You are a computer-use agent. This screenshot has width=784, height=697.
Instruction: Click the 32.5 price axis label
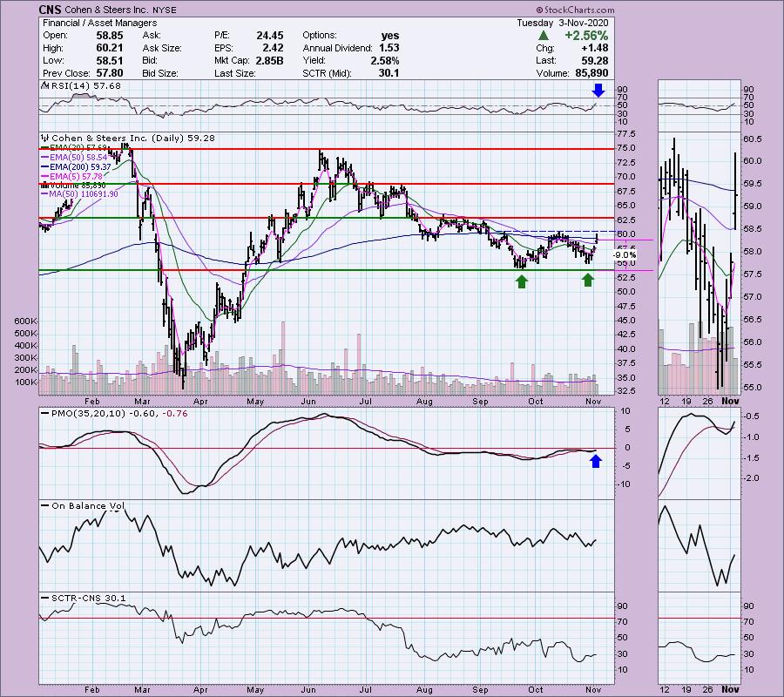(626, 391)
